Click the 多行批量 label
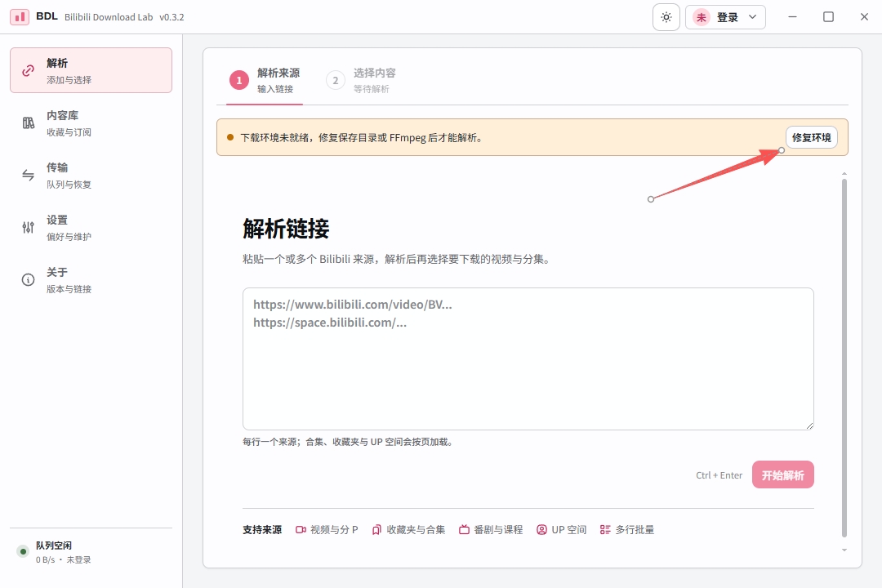The width and height of the screenshot is (882, 588). click(635, 529)
